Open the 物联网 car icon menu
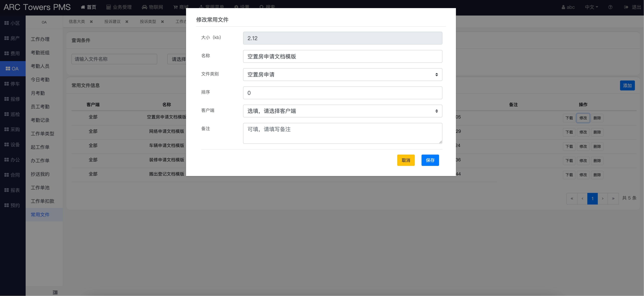Screen dimensions: 644x296 [x=144, y=7]
